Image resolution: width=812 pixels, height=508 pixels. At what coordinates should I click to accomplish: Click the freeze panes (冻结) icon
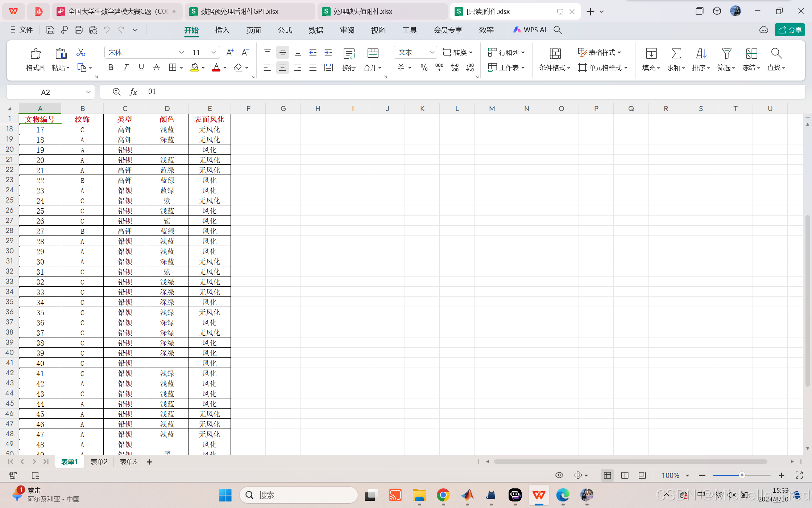click(x=751, y=54)
